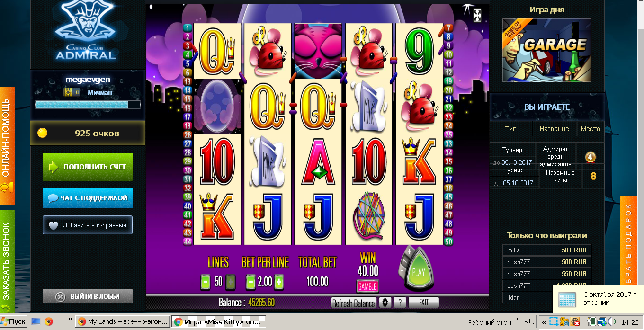Click the system tray volume icon
644x330 pixels.
click(612, 321)
